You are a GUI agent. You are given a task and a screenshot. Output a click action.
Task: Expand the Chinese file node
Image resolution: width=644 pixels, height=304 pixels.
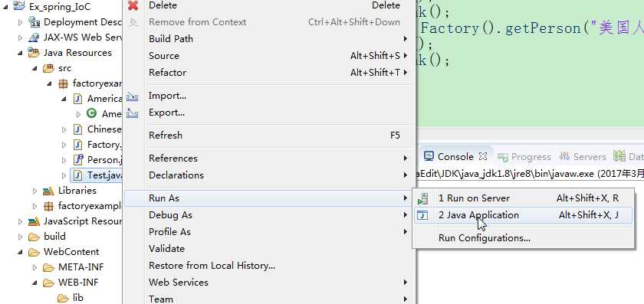pos(64,129)
